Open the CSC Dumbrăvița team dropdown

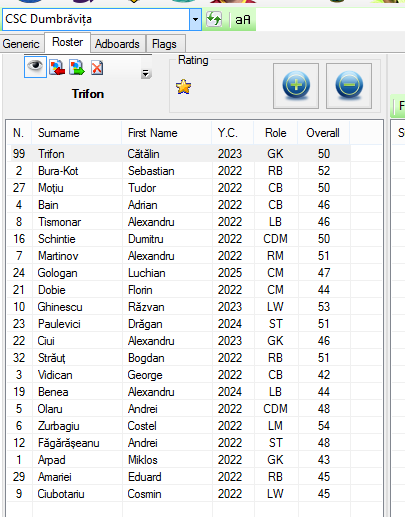(195, 19)
